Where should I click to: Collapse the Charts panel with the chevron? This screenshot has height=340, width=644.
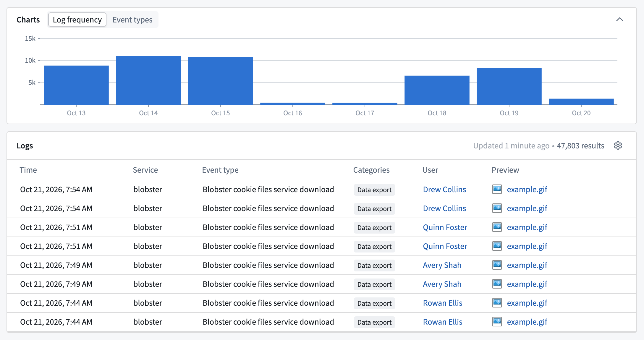[619, 20]
